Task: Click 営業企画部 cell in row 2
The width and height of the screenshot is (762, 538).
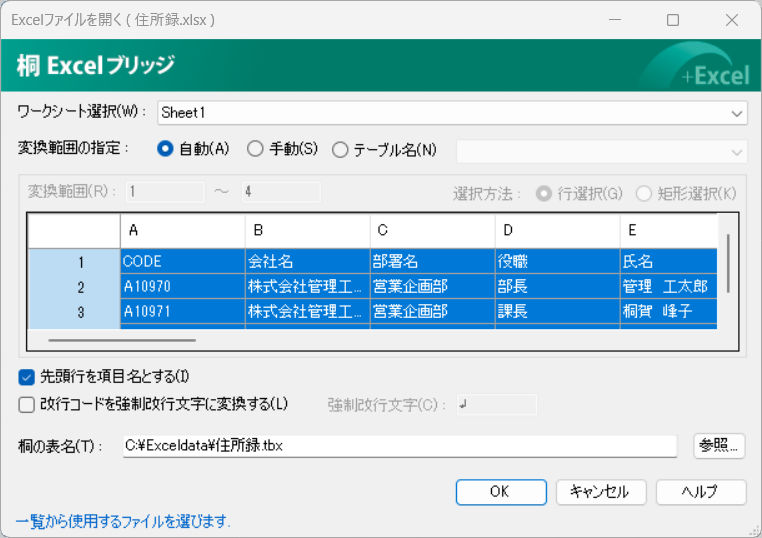Action: click(x=433, y=286)
